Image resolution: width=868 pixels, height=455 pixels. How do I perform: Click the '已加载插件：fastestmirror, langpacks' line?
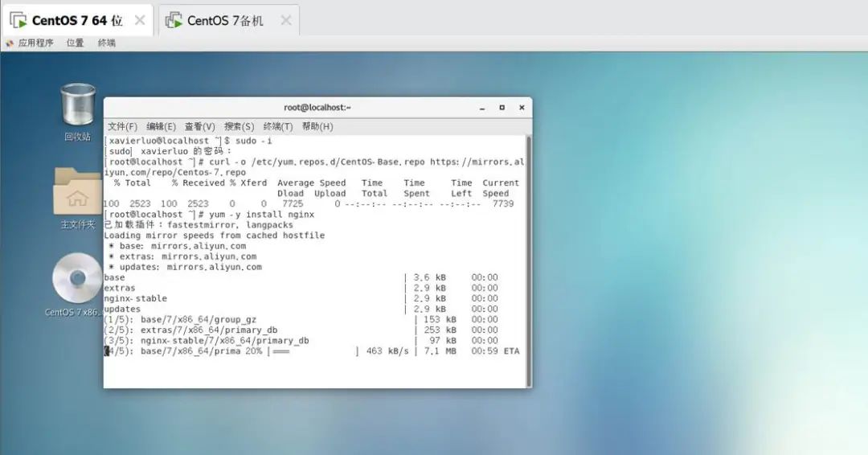pyautogui.click(x=199, y=225)
